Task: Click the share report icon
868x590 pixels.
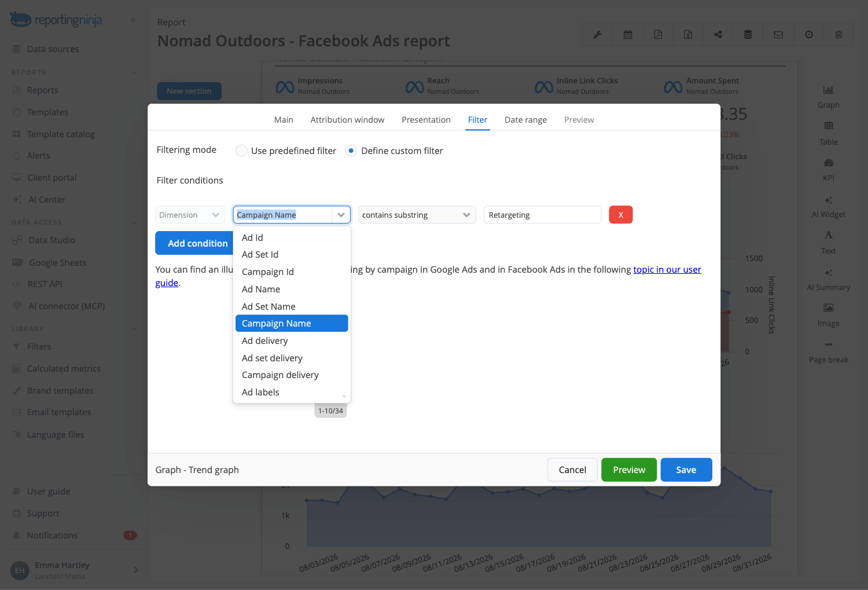Action: pos(718,35)
